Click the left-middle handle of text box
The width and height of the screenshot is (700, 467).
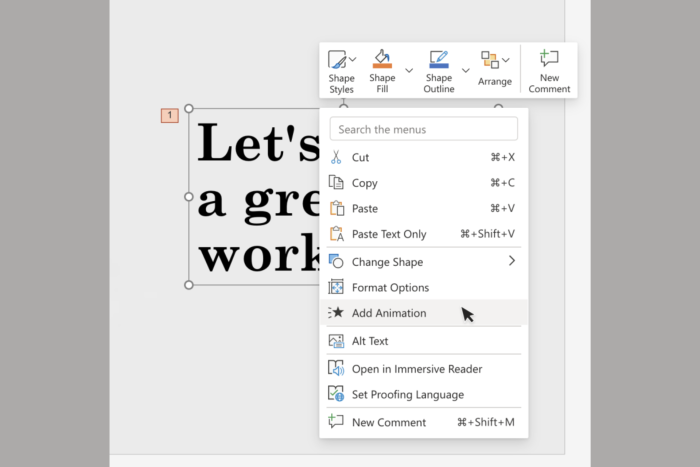tap(189, 196)
